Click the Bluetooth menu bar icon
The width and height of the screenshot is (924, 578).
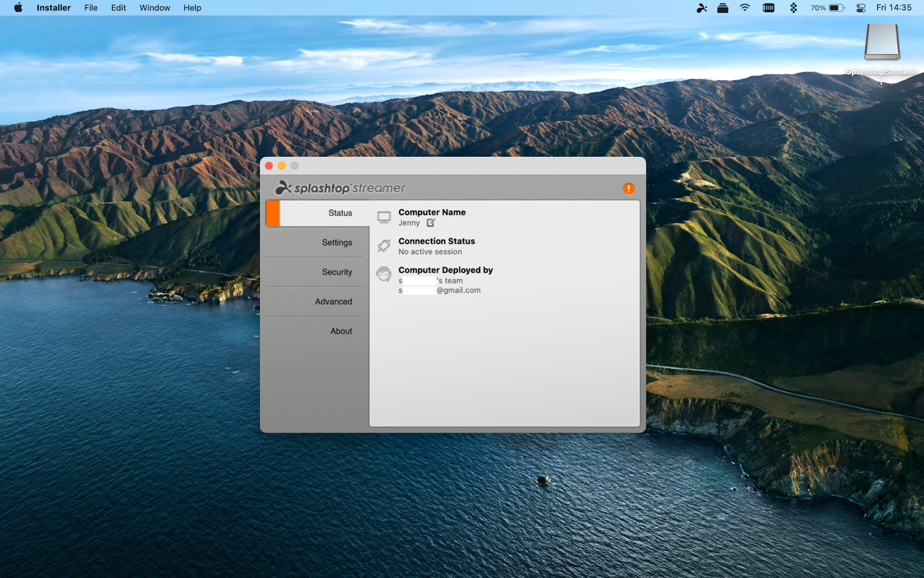click(793, 8)
